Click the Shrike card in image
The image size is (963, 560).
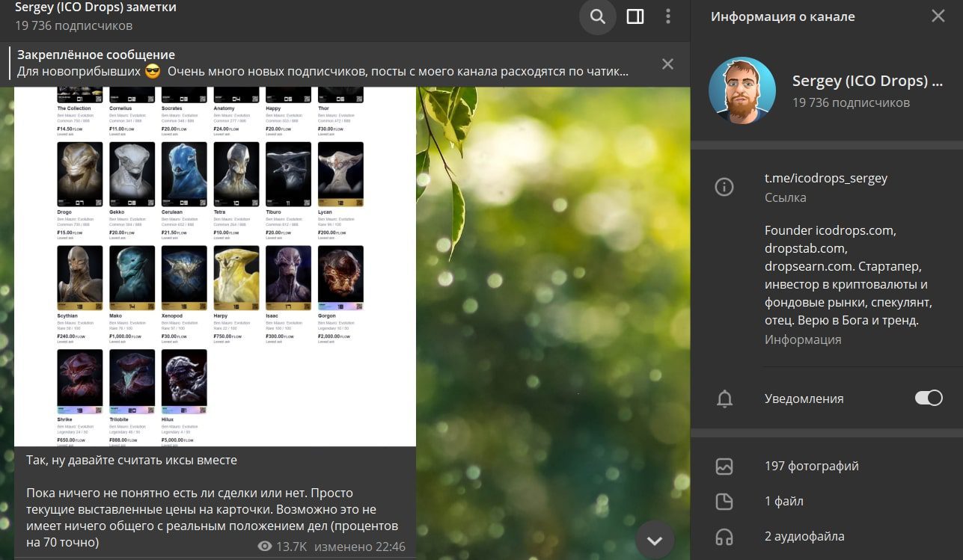[x=80, y=381]
